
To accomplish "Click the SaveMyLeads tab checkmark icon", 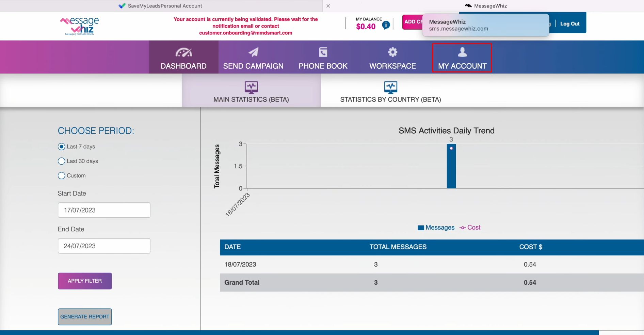I will coord(122,6).
